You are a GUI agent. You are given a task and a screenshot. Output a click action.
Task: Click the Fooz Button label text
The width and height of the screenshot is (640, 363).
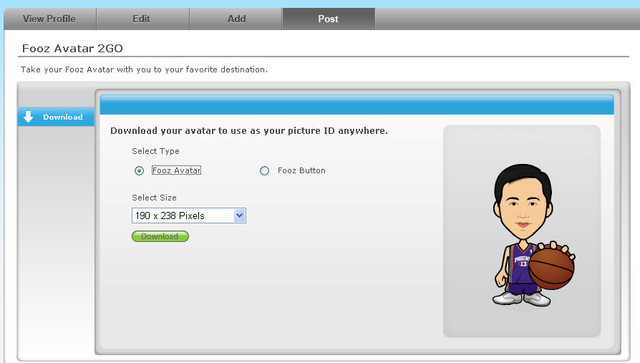(302, 171)
